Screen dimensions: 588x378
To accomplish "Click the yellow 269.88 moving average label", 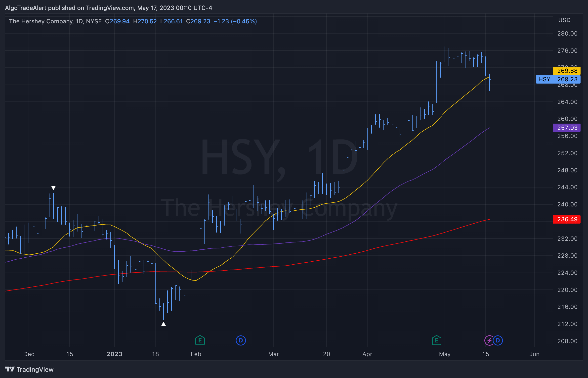I will [x=567, y=71].
